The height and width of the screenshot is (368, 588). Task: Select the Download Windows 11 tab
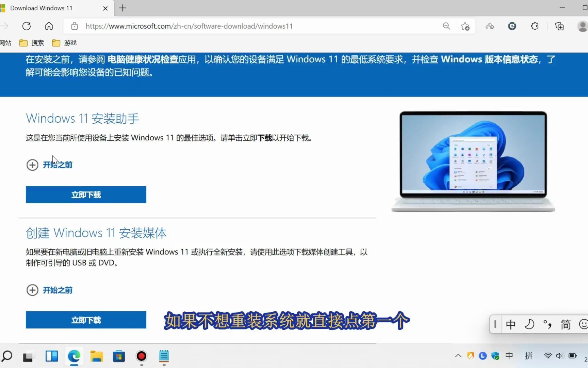(x=51, y=8)
